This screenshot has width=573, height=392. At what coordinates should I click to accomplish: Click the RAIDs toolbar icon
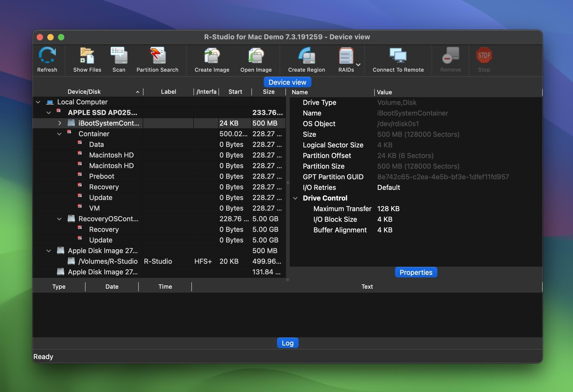pos(346,56)
